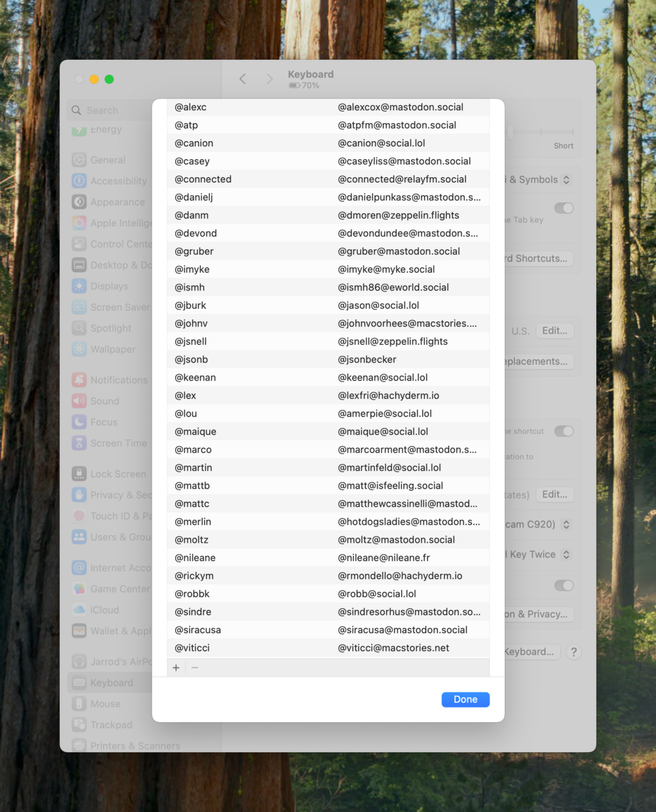656x812 pixels.
Task: Select the @canion replacement row
Action: click(328, 143)
